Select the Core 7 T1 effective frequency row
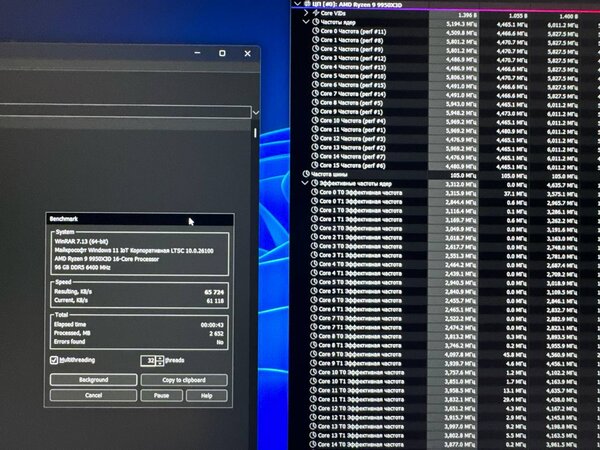 445,327
